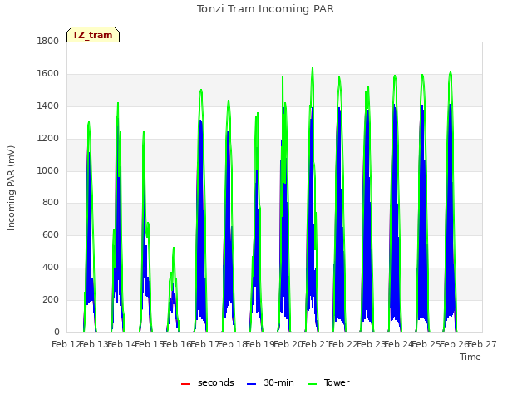Click the x-axis tick label Feb 27
The width and height of the screenshot is (532, 399).
[x=482, y=345]
